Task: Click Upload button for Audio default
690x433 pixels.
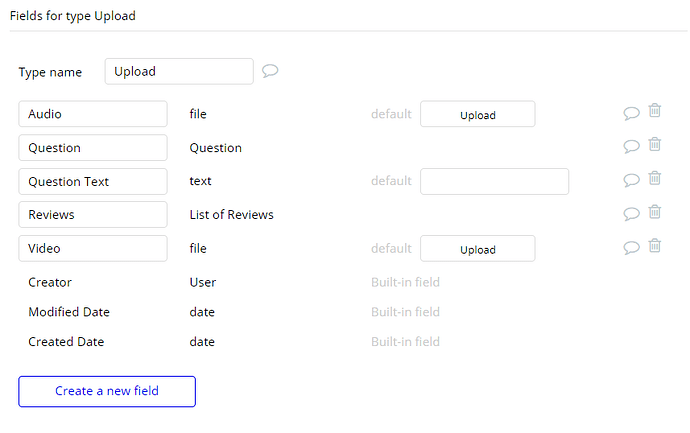Action: [477, 114]
